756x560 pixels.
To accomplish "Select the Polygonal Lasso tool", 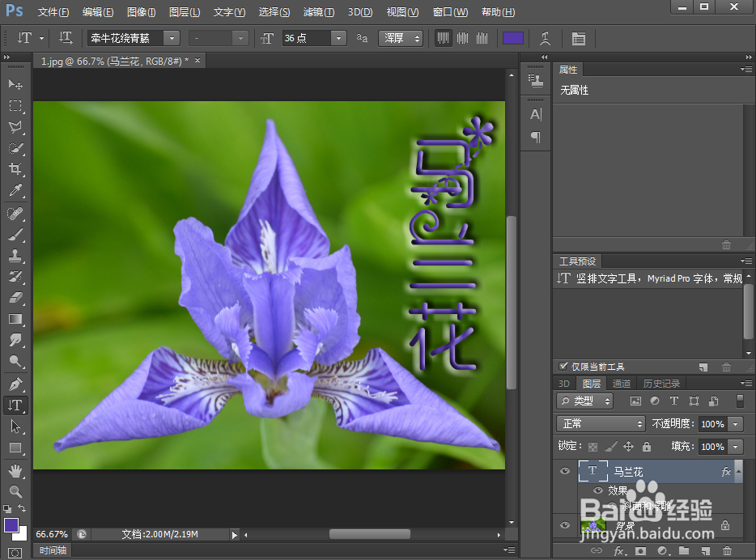I will click(x=15, y=127).
